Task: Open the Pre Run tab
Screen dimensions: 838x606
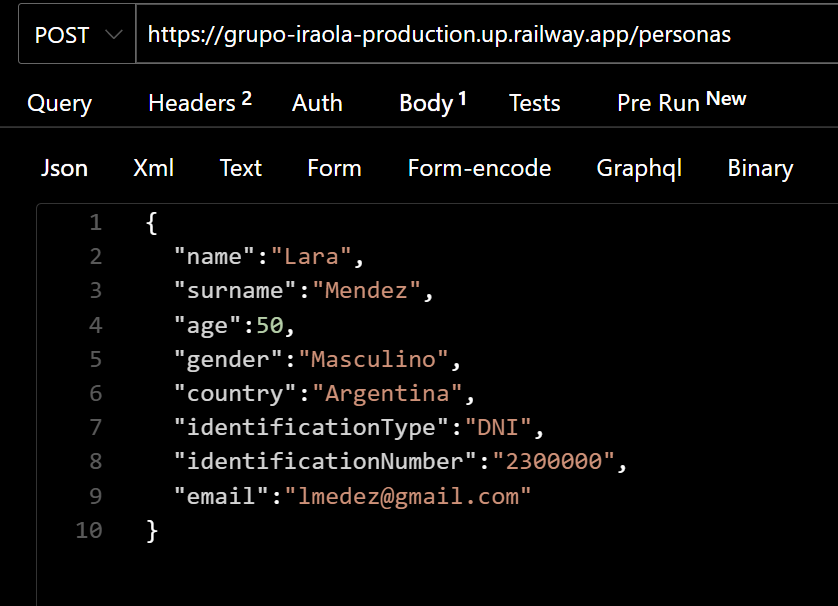Action: (x=657, y=103)
